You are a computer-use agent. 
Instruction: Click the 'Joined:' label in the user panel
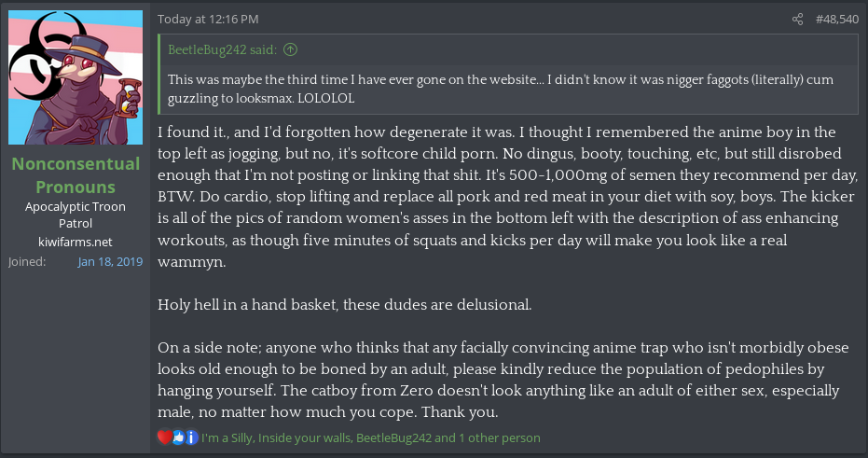[x=27, y=261]
